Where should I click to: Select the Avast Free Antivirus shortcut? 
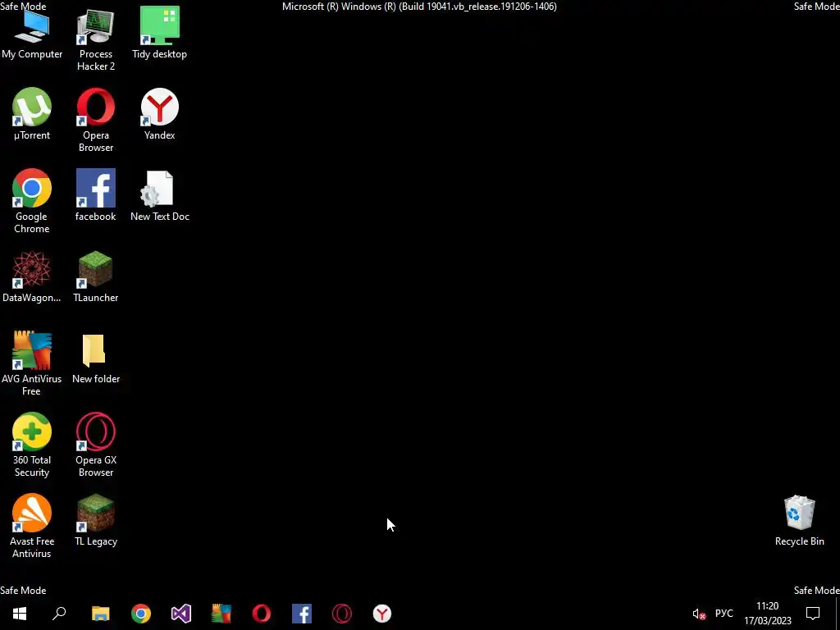(x=32, y=526)
